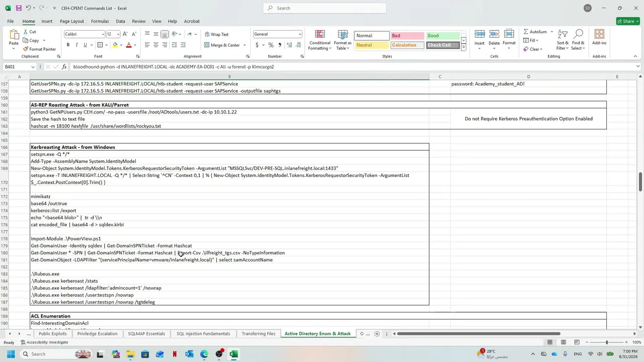The image size is (644, 362).
Task: Decrease indent of the cell text
Action: click(x=175, y=45)
